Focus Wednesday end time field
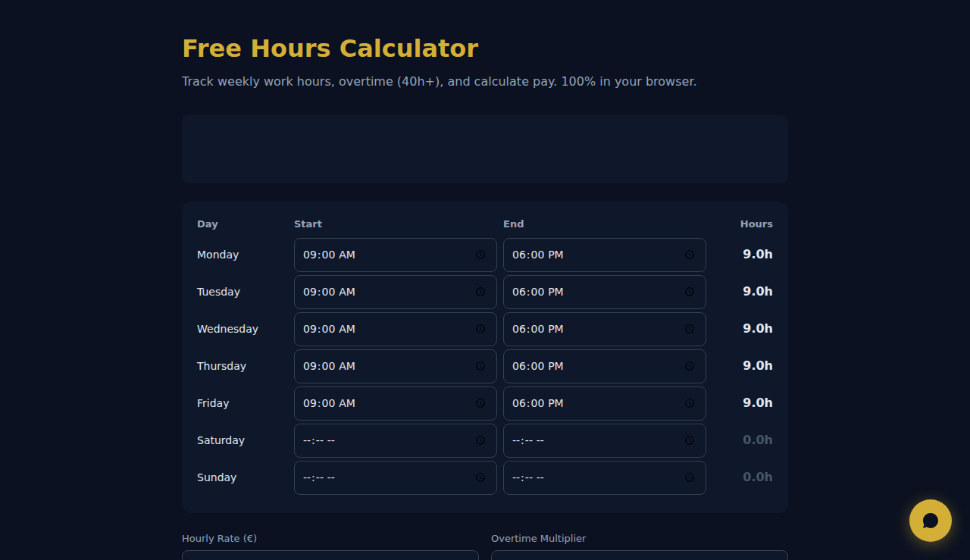970x560 pixels. click(x=605, y=329)
